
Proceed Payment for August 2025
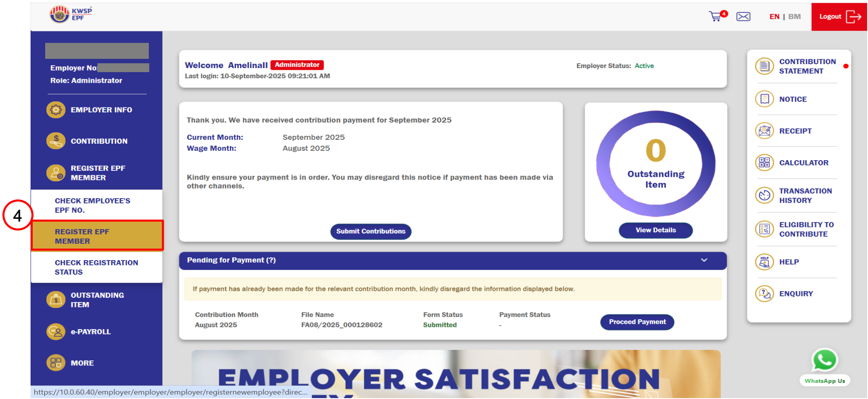[x=637, y=322]
